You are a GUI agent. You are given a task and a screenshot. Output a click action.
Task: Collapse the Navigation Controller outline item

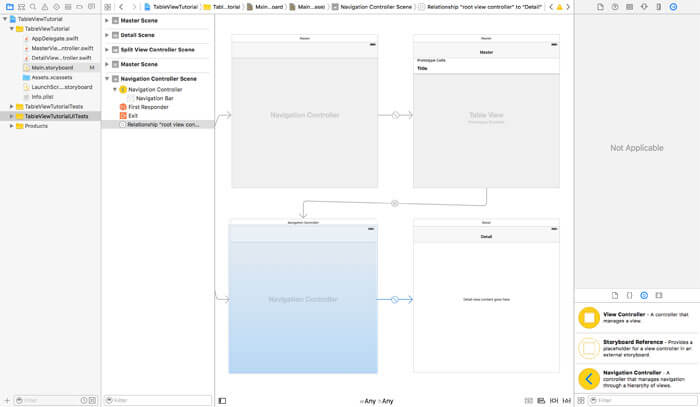click(115, 89)
